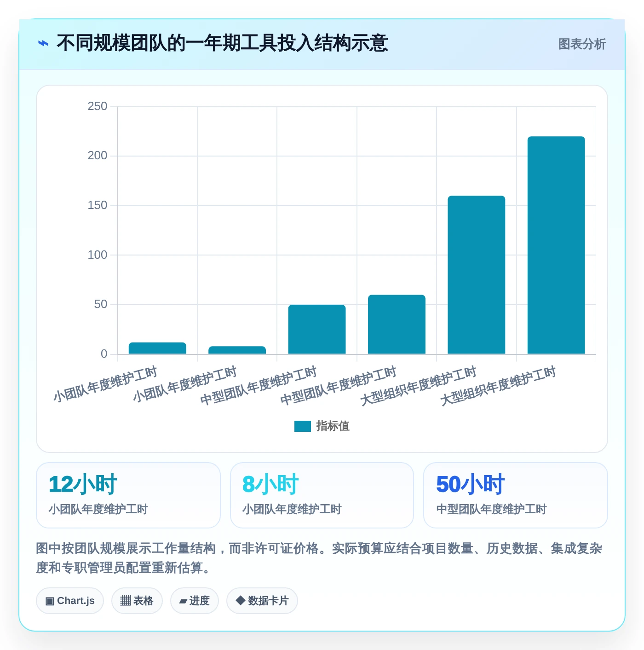Screen dimensions: 644x650
Task: Select the 数据卡片 tag chip
Action: click(262, 601)
